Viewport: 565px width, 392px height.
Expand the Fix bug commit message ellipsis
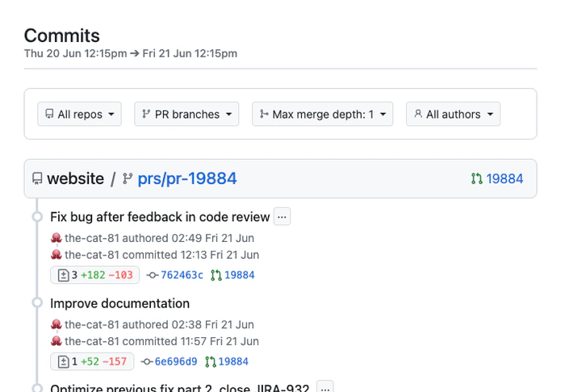pos(282,216)
